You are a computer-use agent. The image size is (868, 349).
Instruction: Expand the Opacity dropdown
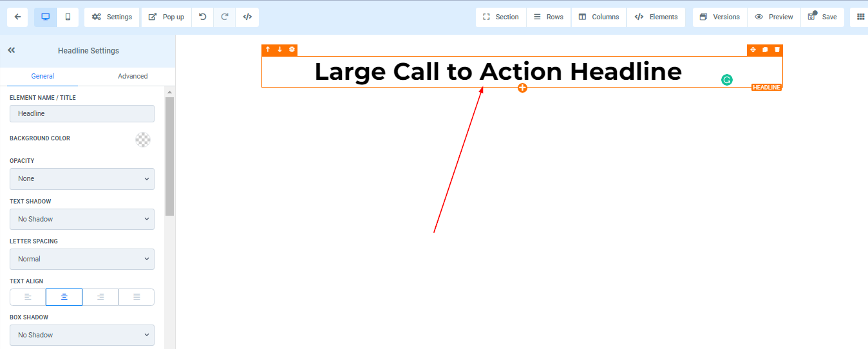tap(82, 179)
